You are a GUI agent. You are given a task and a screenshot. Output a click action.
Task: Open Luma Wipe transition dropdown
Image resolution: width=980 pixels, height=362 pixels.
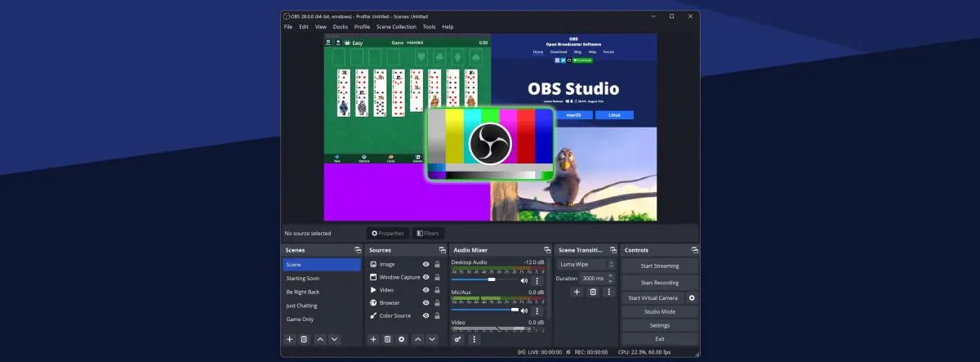586,265
